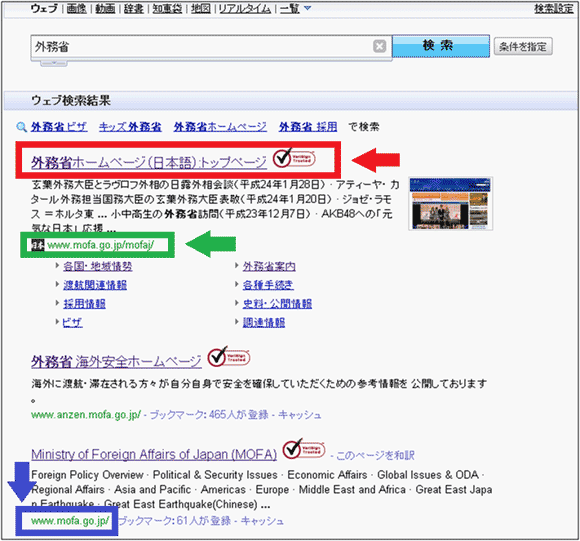Open the ビザ sitelink

(x=72, y=322)
